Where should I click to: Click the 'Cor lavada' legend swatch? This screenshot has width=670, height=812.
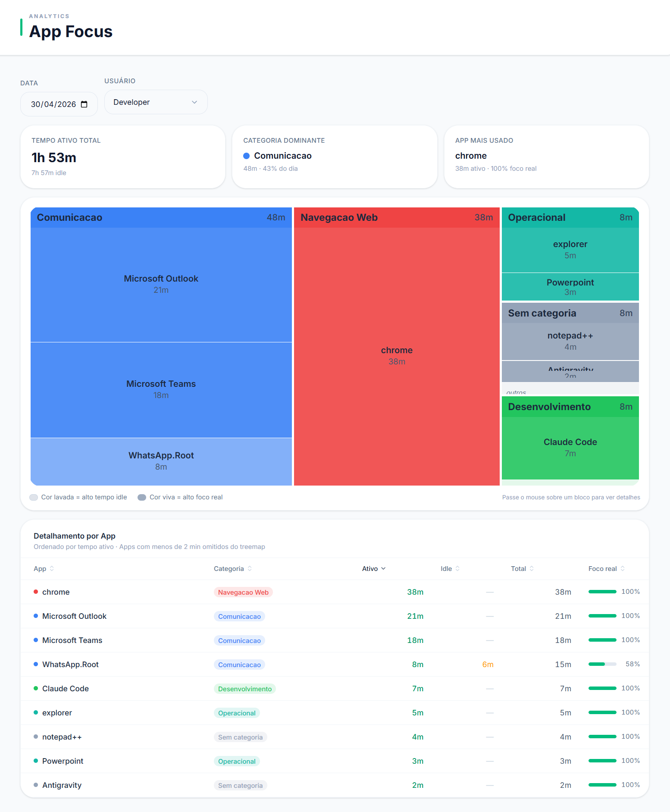click(x=34, y=497)
